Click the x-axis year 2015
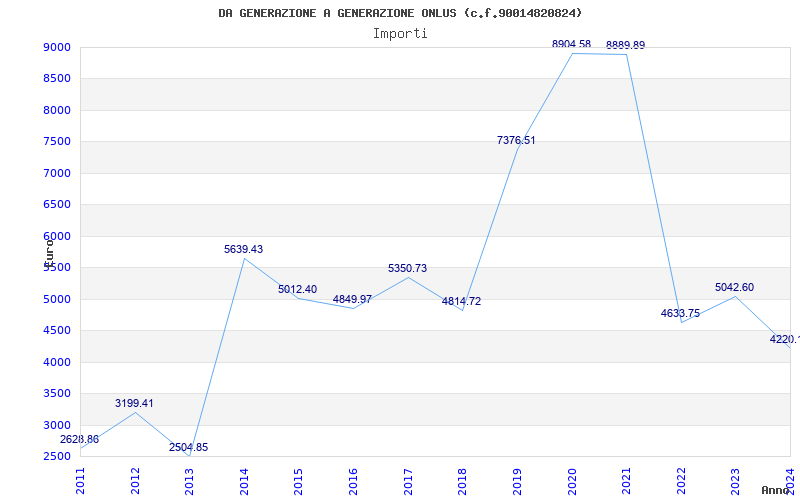Image resolution: width=800 pixels, height=500 pixels. click(x=298, y=481)
